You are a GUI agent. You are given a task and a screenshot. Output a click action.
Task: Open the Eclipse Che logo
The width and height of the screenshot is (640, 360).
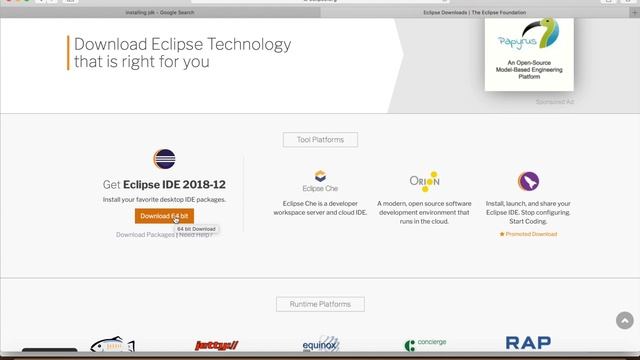tap(320, 181)
